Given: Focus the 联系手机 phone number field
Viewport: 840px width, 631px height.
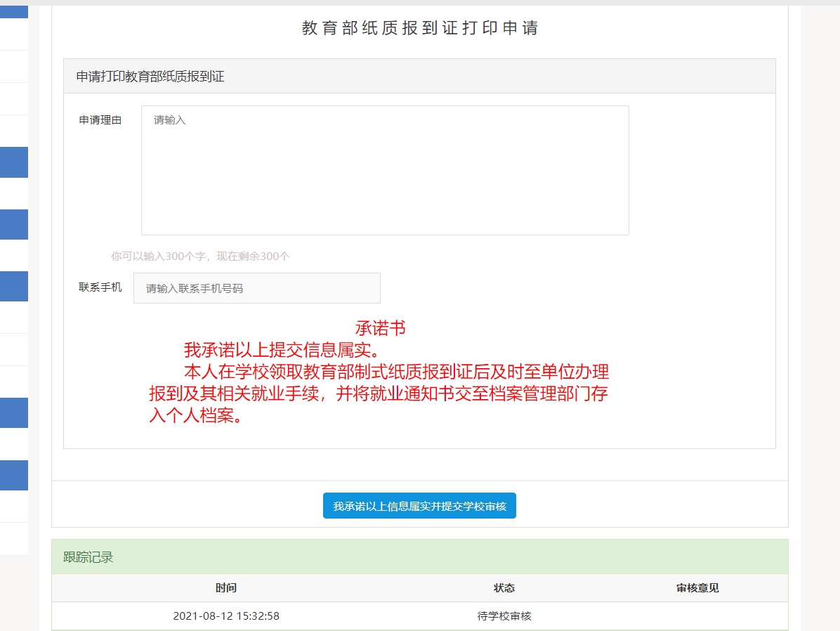Looking at the screenshot, I should 257,288.
